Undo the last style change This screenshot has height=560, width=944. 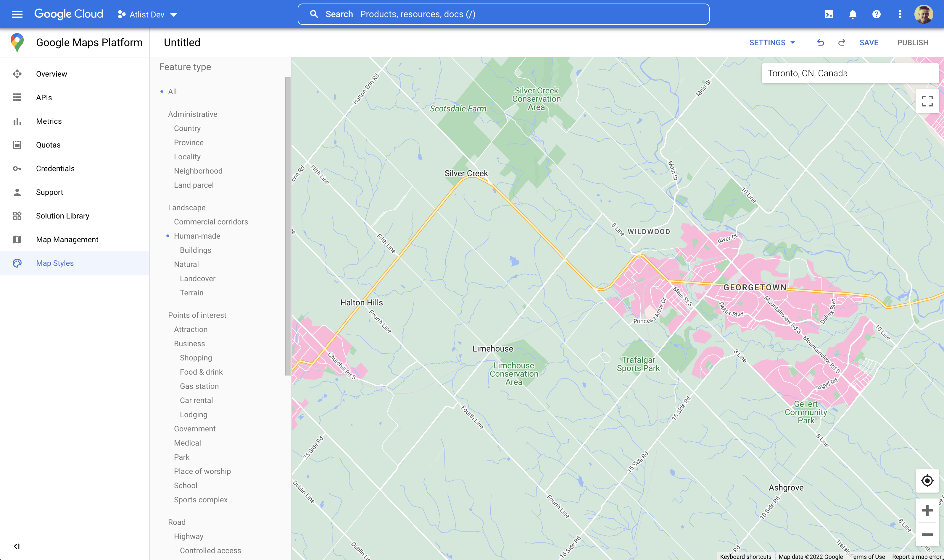[820, 42]
